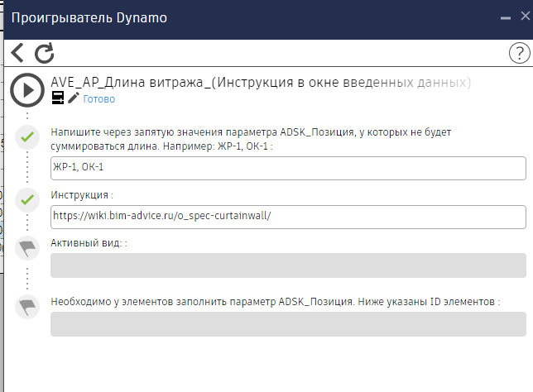Screen dimensions: 533x392
Task: Click green checkmark beside ADSK_Позиция prompt
Action: coord(27,137)
